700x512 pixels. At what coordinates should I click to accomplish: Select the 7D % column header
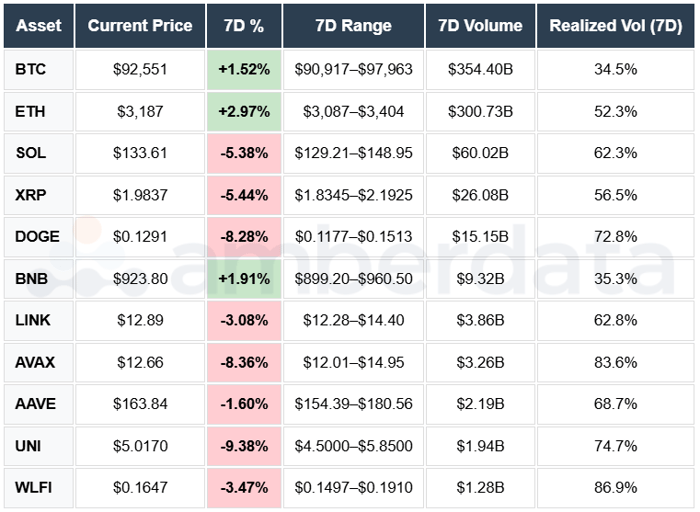244,26
